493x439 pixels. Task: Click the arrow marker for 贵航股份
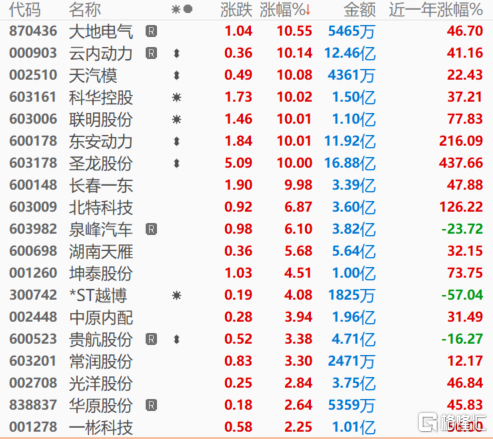177,339
